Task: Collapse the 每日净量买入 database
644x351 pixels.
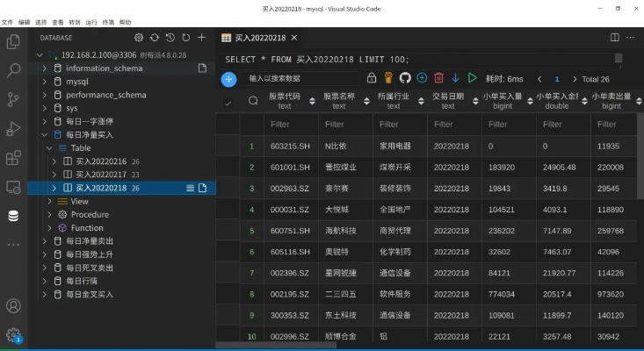Action: [x=44, y=135]
